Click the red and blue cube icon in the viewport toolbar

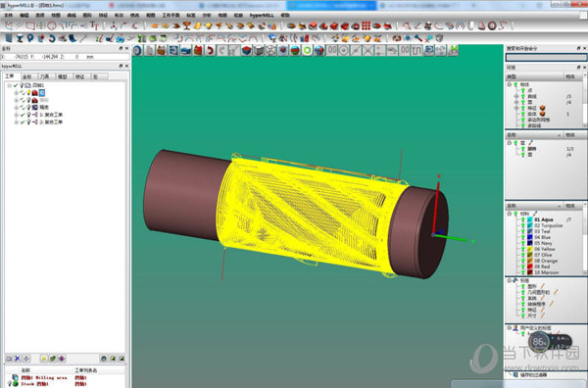(x=246, y=50)
